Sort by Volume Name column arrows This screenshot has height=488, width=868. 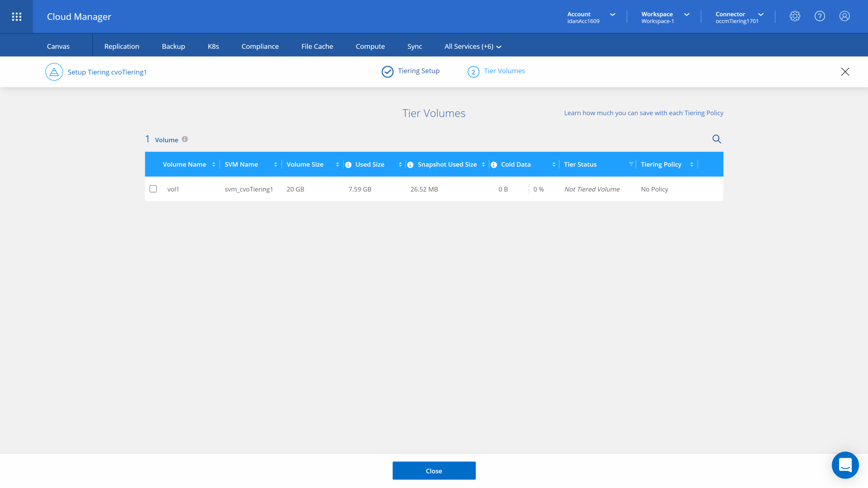214,164
